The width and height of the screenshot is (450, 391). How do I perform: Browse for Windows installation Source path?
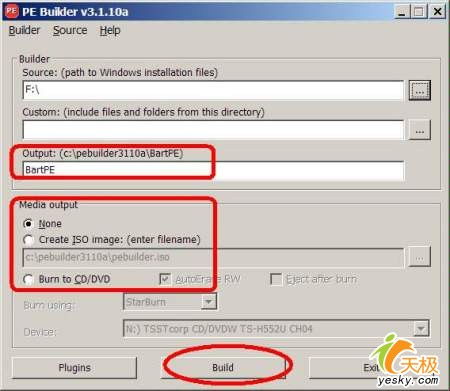point(420,90)
